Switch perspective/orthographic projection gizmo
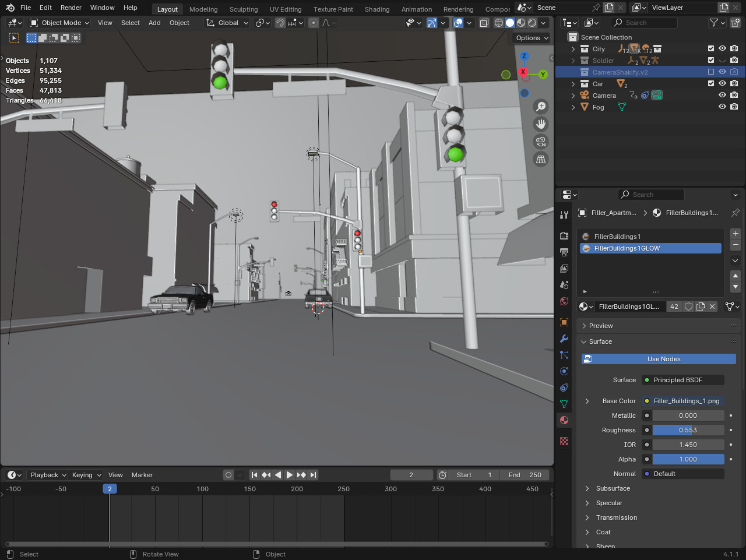The image size is (746, 560). point(541,159)
